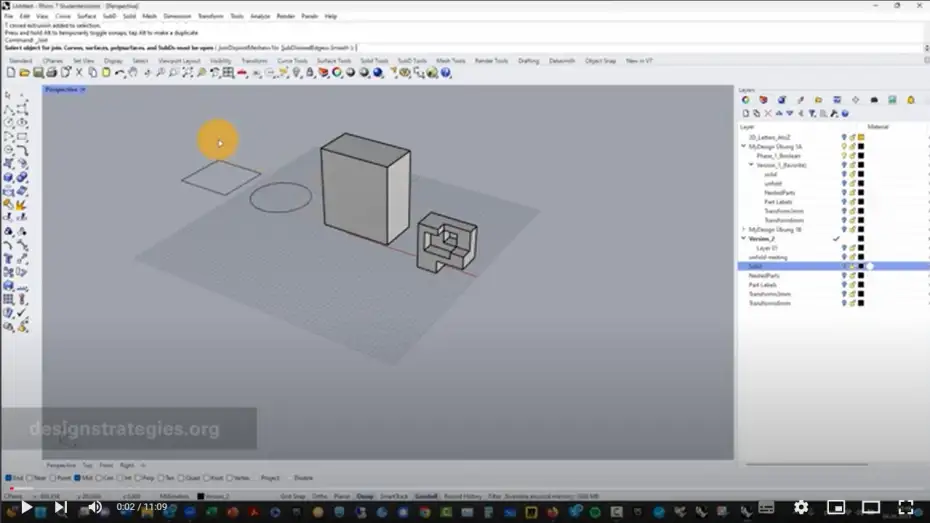This screenshot has width=930, height=523.
Task: Open the Transform menu
Action: click(211, 16)
